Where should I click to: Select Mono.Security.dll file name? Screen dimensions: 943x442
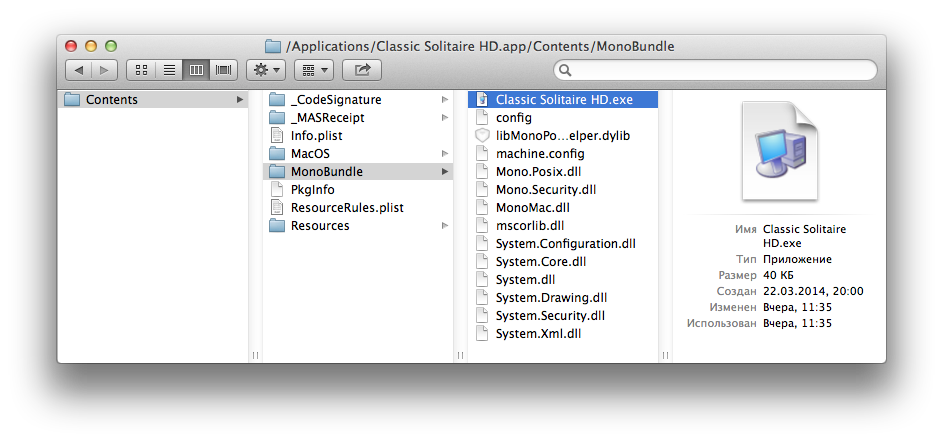pos(545,190)
